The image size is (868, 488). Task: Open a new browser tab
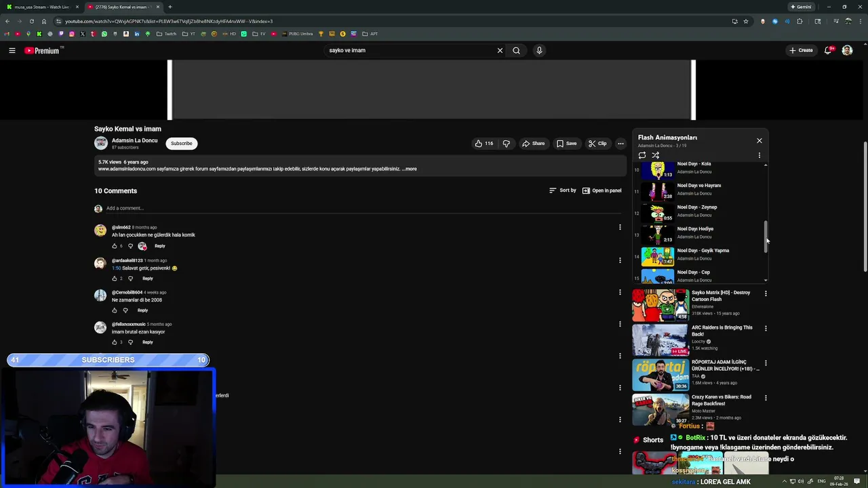point(170,7)
